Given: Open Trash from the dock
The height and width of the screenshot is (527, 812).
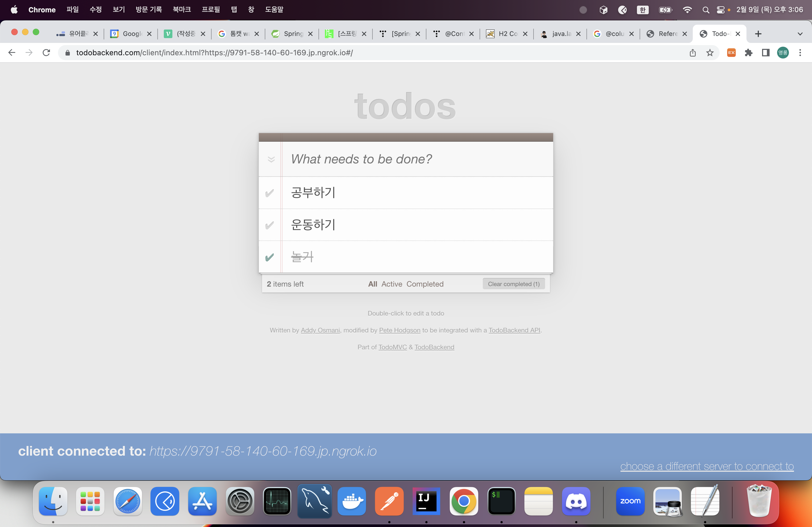Looking at the screenshot, I should pos(759,501).
